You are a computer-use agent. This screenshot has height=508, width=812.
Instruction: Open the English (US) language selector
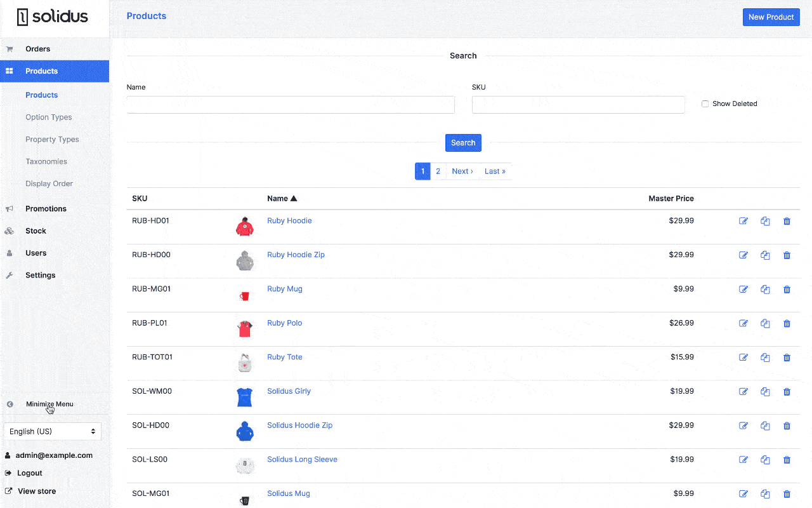(x=52, y=431)
